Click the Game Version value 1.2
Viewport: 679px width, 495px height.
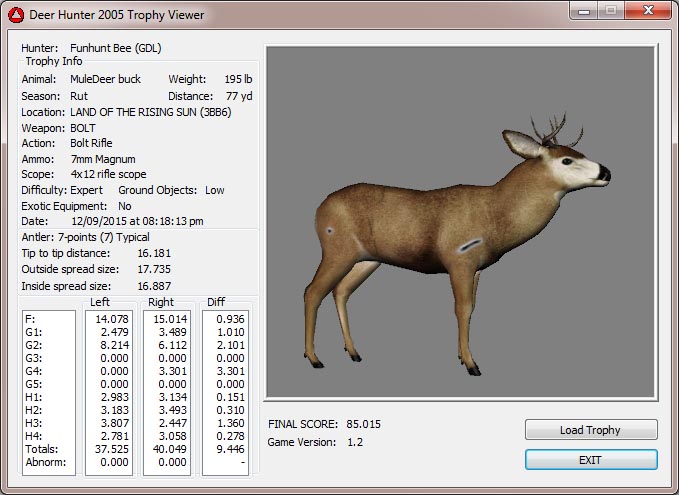[x=354, y=442]
